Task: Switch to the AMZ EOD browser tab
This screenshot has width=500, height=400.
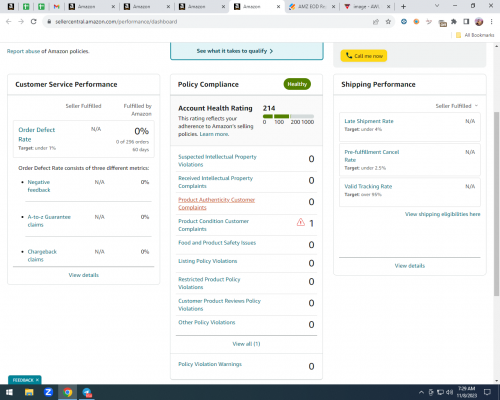Action: 312,6
